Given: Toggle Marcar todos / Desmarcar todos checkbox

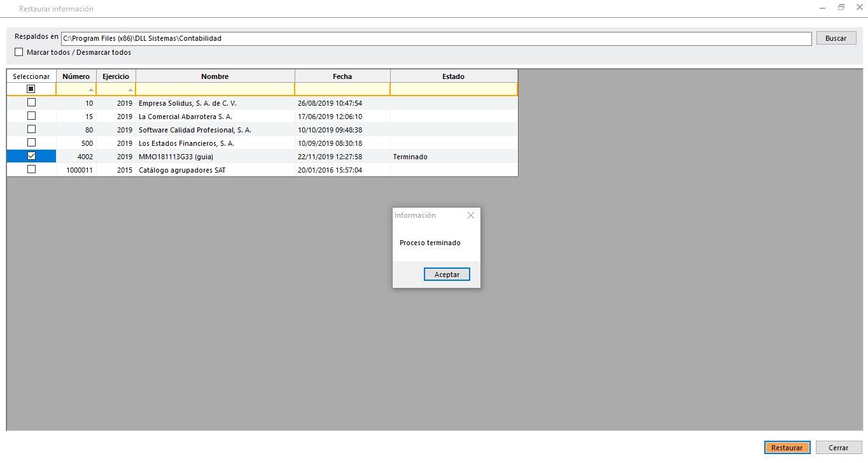Looking at the screenshot, I should coord(19,52).
